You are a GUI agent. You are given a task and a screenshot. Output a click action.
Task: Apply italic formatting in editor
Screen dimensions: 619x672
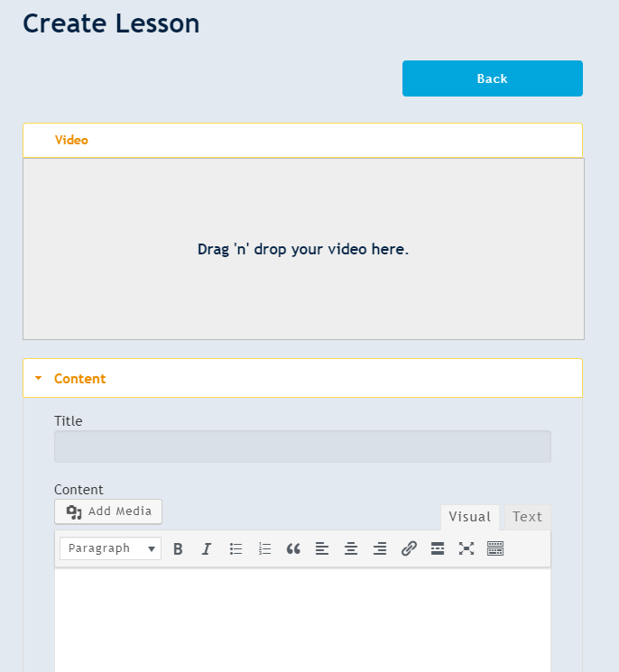coord(207,548)
